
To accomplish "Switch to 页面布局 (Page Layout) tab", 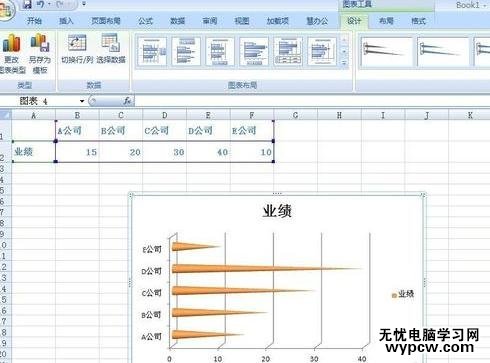I will pos(106,21).
